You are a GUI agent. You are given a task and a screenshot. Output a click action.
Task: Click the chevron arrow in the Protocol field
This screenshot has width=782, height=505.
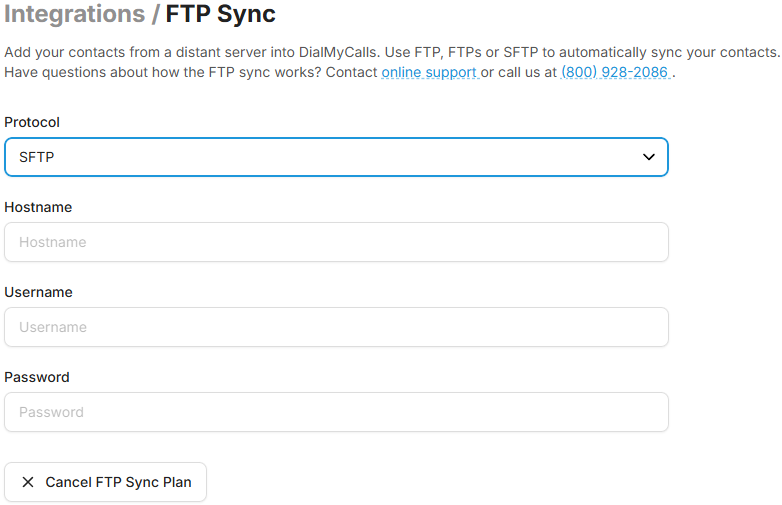tap(648, 157)
